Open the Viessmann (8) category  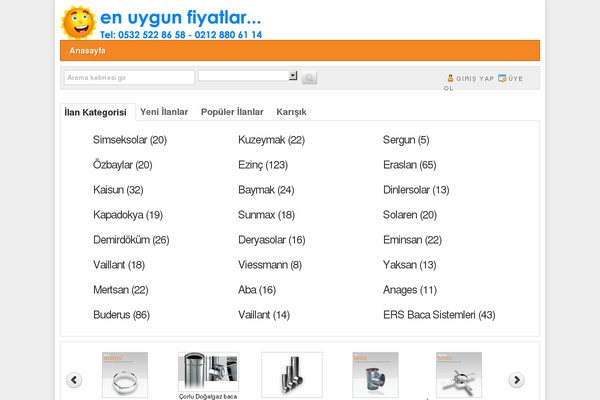coord(270,265)
